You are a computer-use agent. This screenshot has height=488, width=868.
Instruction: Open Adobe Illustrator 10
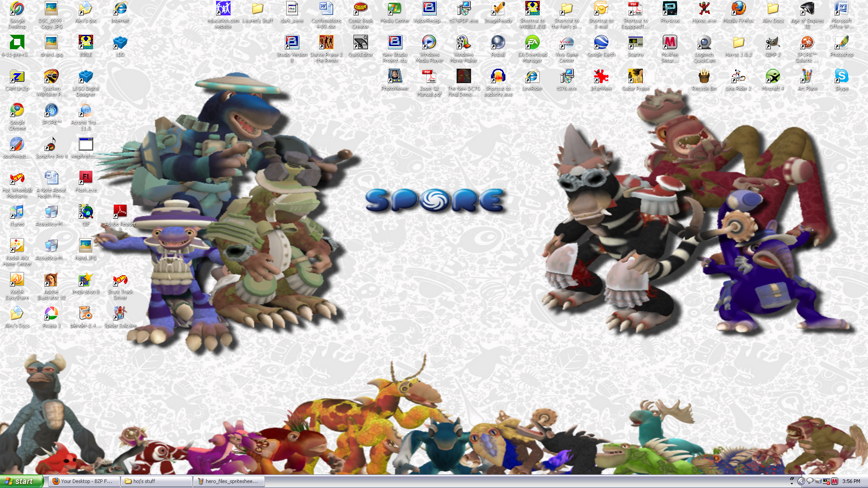51,280
